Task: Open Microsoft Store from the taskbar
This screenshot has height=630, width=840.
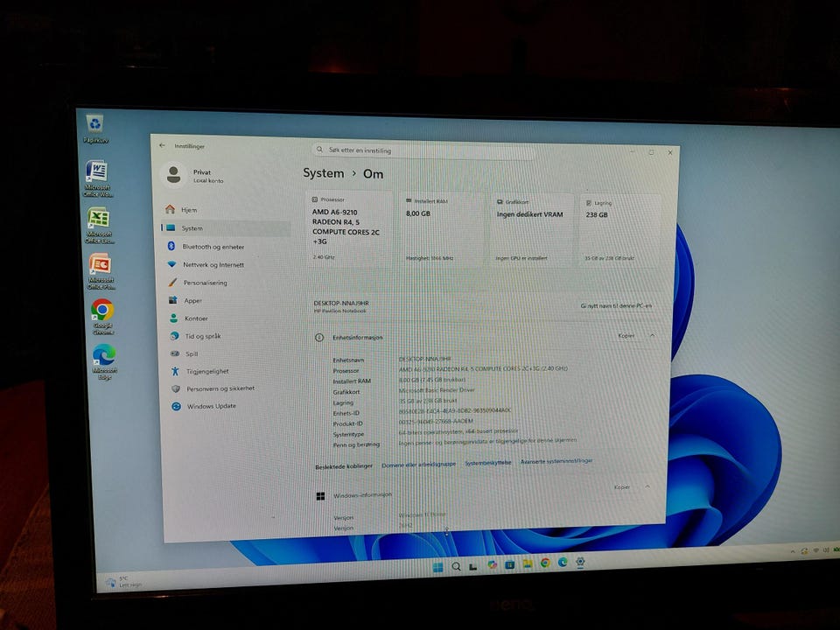Action: 509,564
